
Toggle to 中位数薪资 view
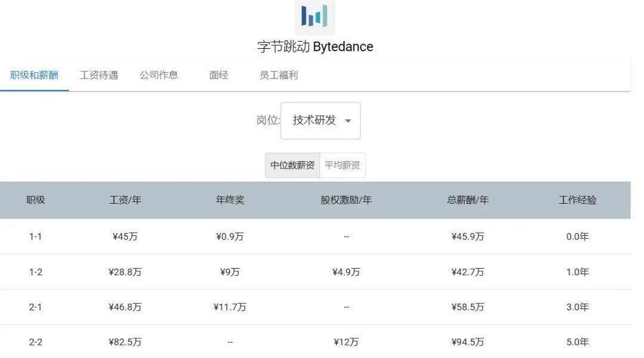point(292,166)
